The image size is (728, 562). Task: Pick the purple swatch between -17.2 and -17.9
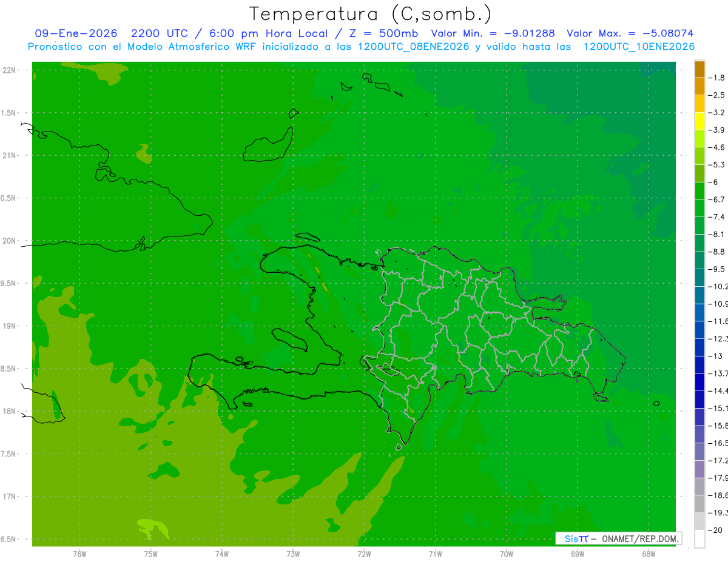pyautogui.click(x=699, y=469)
